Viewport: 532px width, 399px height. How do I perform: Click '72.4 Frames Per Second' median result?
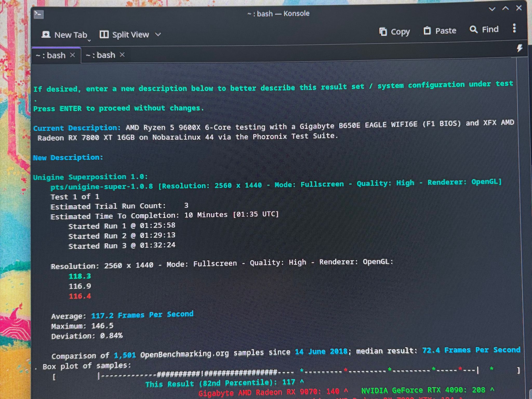[471, 350]
